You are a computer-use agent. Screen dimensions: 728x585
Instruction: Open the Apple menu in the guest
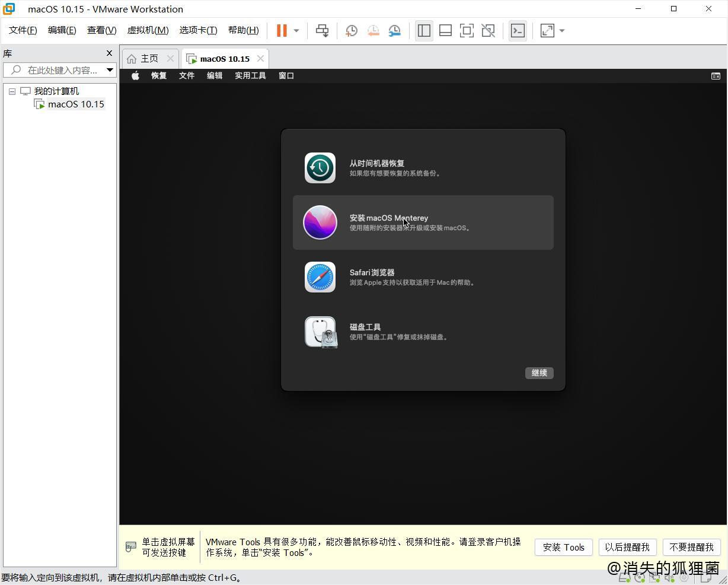coord(135,75)
